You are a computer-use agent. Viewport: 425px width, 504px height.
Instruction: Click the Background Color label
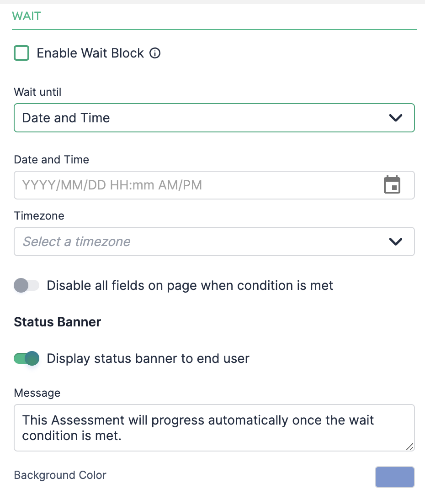point(60,475)
